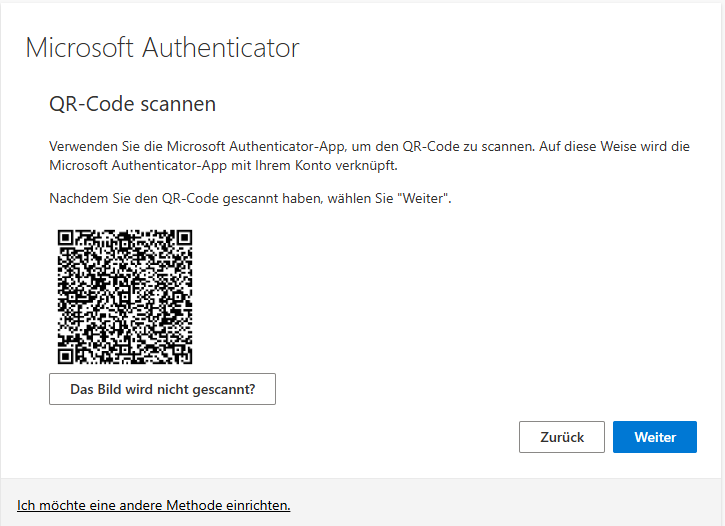This screenshot has width=725, height=526.
Task: Click the blue Weiter button
Action: (x=654, y=437)
